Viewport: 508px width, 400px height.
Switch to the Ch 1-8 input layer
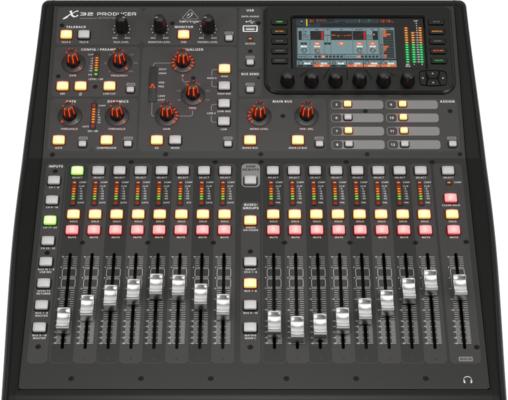pos(54,180)
